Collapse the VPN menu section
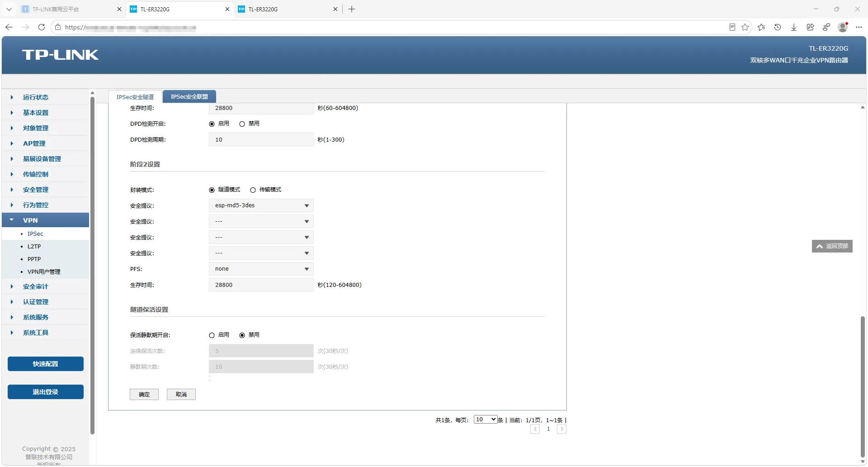Image resolution: width=868 pixels, height=467 pixels. point(45,220)
